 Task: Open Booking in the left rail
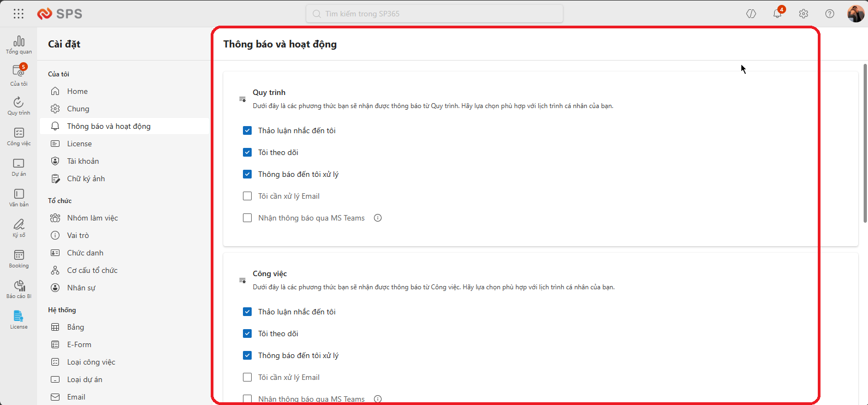click(x=19, y=259)
